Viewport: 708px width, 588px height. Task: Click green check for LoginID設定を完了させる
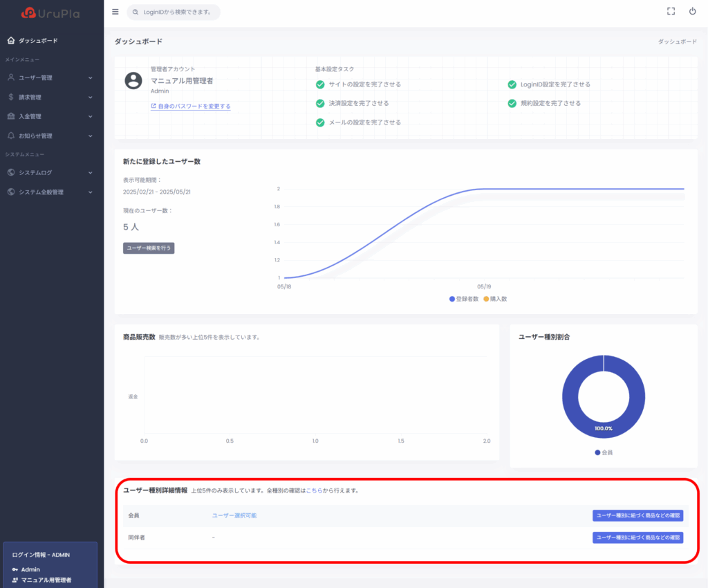coord(512,84)
